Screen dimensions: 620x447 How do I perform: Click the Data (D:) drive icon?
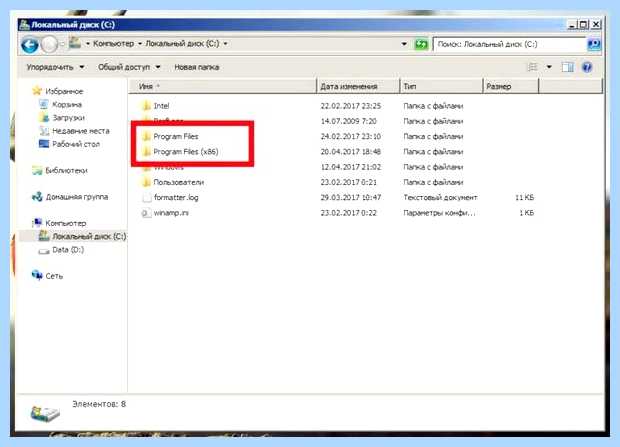click(43, 250)
